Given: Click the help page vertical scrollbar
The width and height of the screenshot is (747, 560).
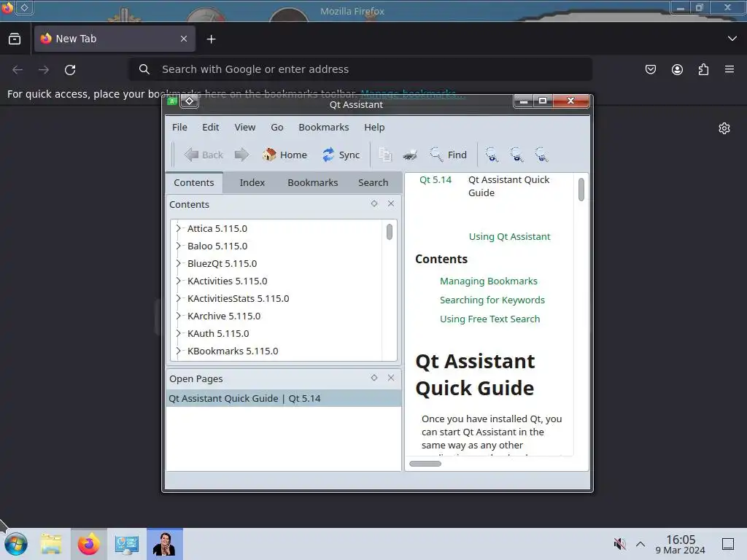Looking at the screenshot, I should (x=581, y=190).
